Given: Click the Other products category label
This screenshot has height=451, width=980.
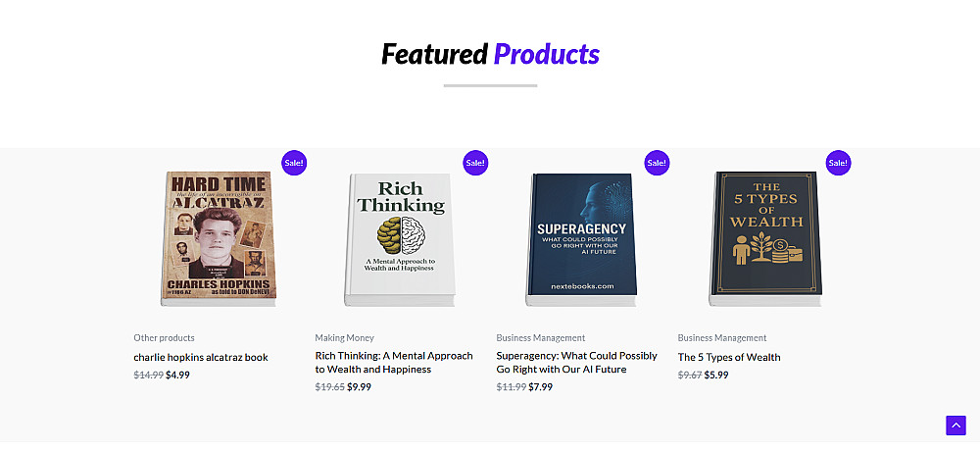Looking at the screenshot, I should (164, 338).
